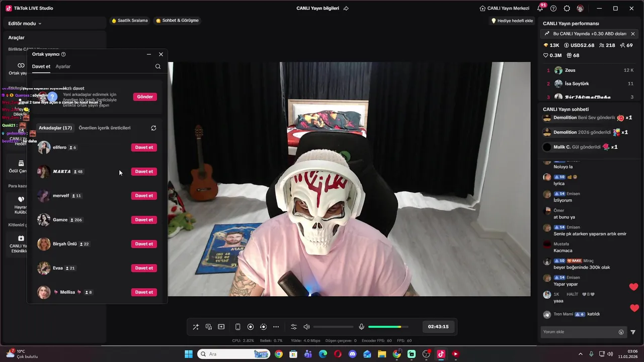
Task: Open CANLI Yayın bilgileri title
Action: tap(317, 9)
